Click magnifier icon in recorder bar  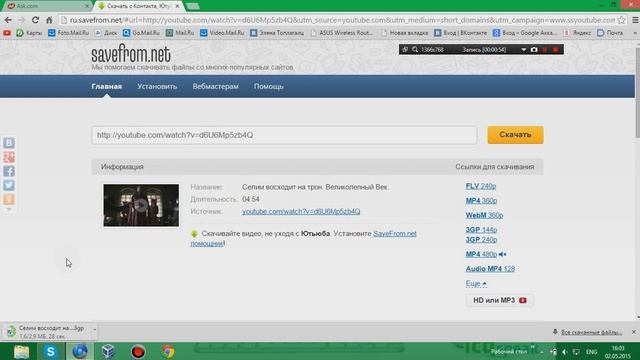pos(415,49)
